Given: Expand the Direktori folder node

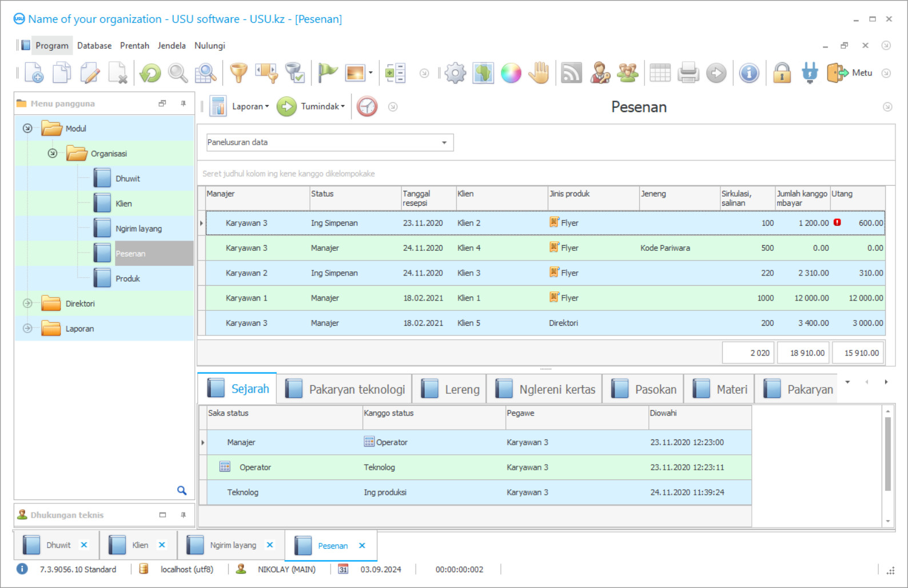Looking at the screenshot, I should (27, 303).
